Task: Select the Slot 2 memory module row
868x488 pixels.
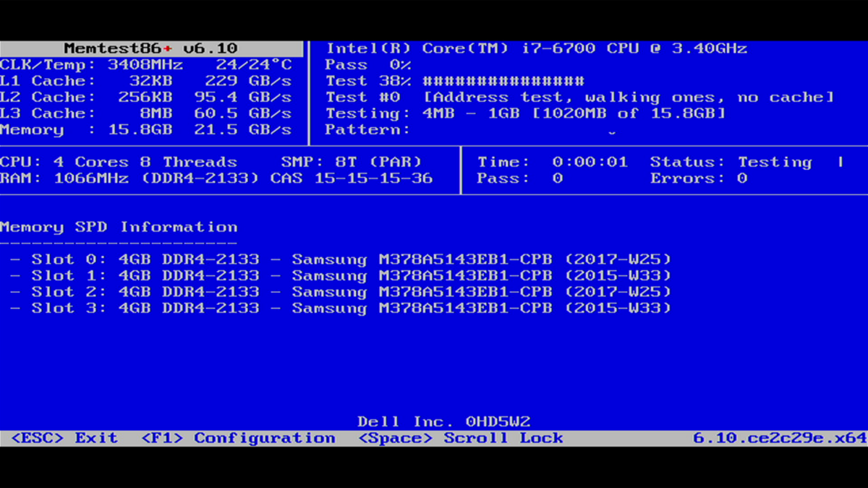Action: (x=341, y=292)
